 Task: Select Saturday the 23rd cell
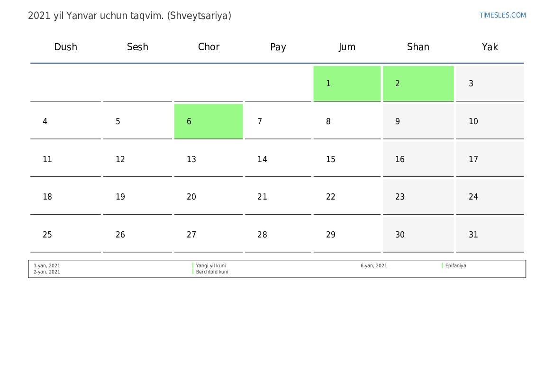coord(418,197)
